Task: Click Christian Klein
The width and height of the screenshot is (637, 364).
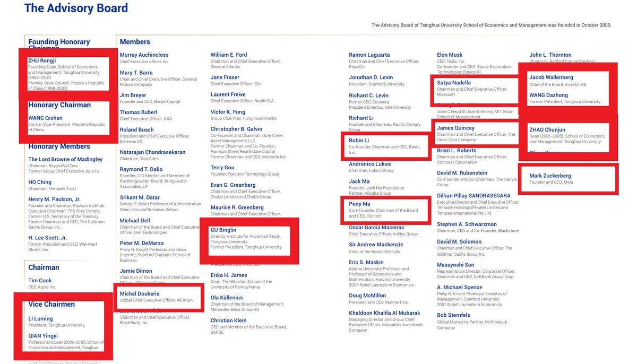Action: point(229,320)
